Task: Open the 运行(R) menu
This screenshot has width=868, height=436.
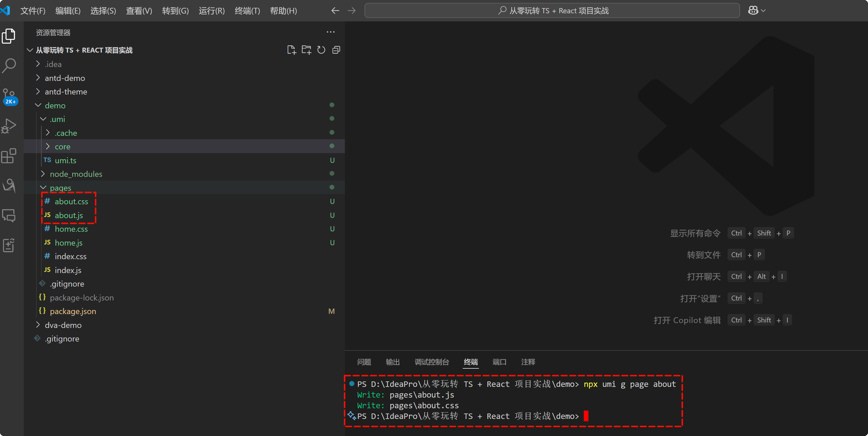Action: [212, 11]
